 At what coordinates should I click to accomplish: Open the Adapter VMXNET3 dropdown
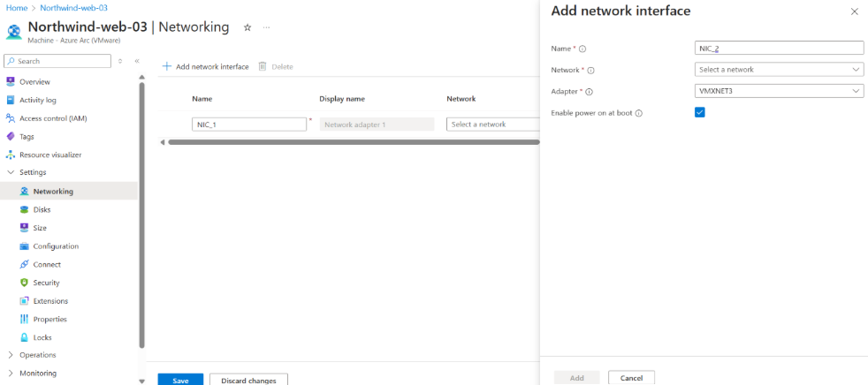pos(779,91)
